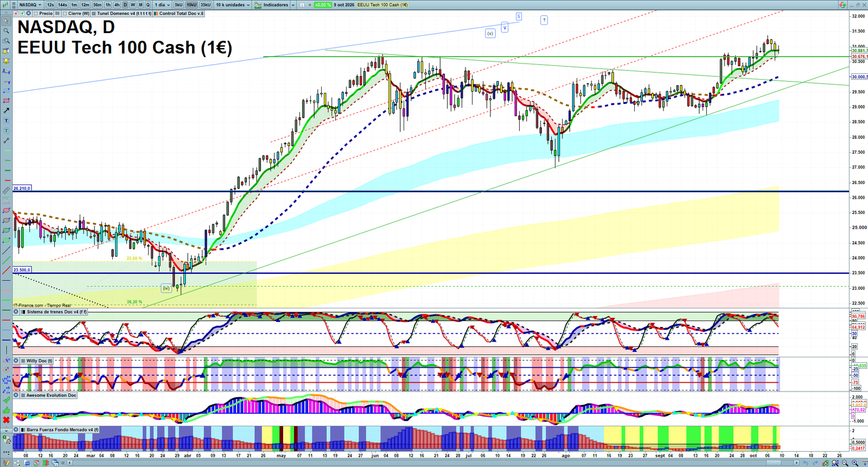Click the Sistema de trenes Doc v4 label
The width and height of the screenshot is (868, 467).
[x=56, y=312]
